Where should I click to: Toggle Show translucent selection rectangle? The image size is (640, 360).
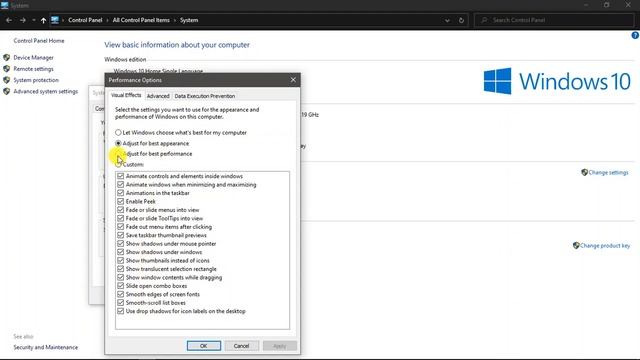tap(120, 269)
